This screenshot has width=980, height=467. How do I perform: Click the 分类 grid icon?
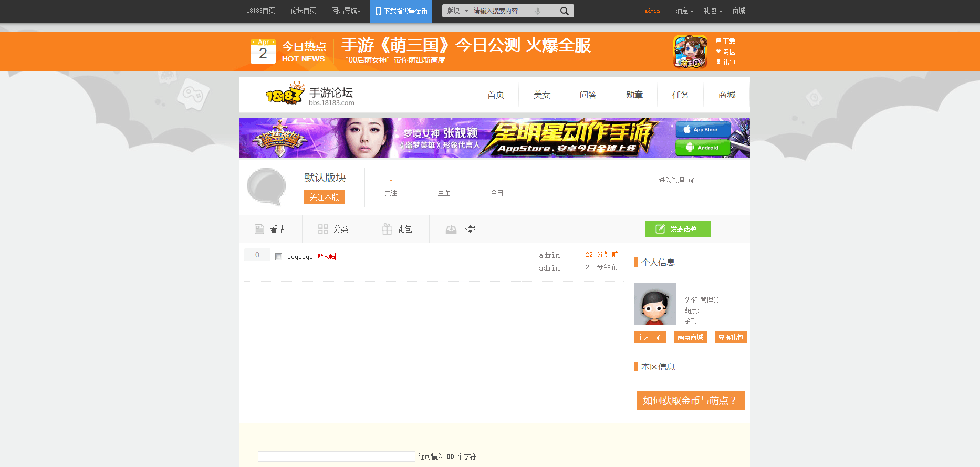coord(323,229)
